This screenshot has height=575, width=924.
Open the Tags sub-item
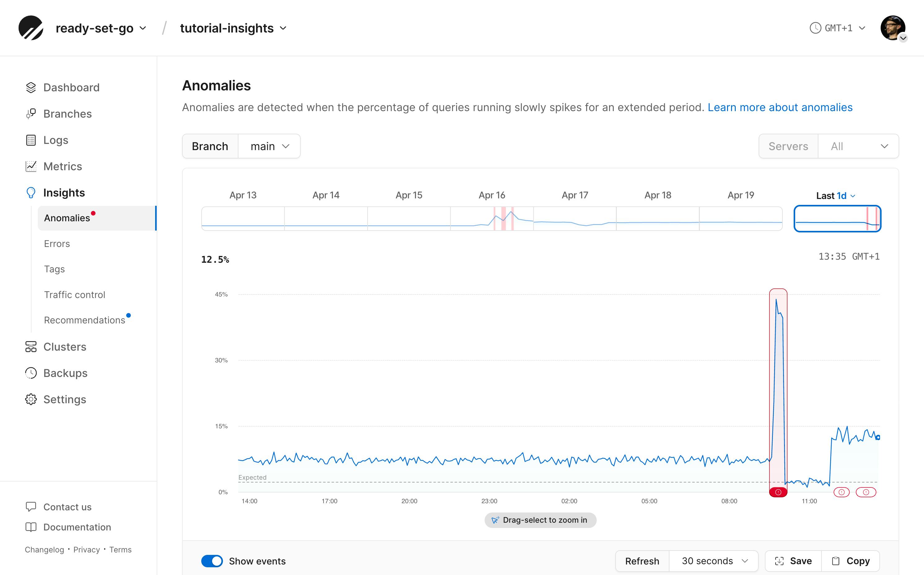pyautogui.click(x=54, y=269)
